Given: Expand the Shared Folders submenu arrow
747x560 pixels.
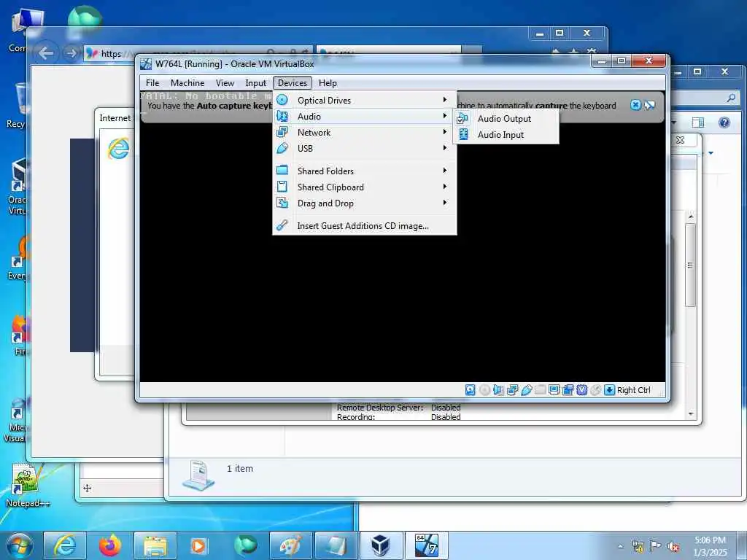Looking at the screenshot, I should (x=444, y=171).
